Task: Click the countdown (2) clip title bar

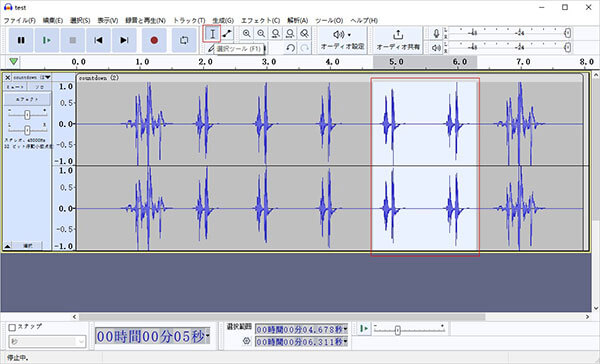Action: click(x=330, y=78)
